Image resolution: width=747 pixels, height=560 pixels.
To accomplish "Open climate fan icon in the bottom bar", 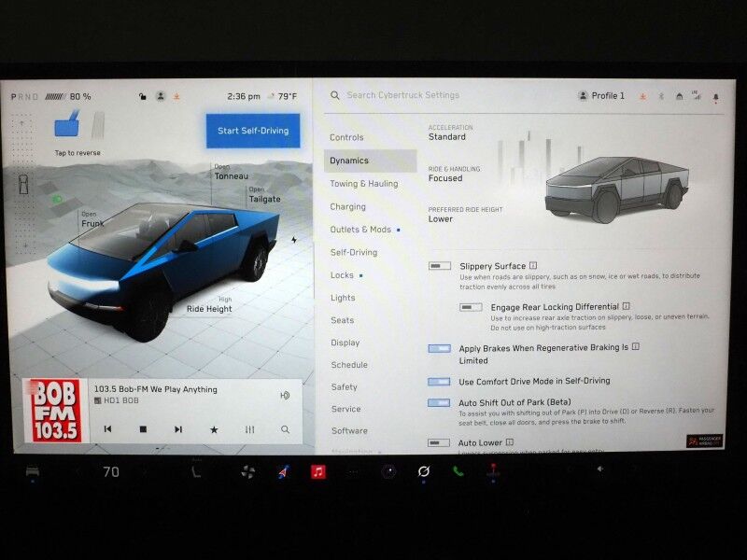I will (x=247, y=472).
